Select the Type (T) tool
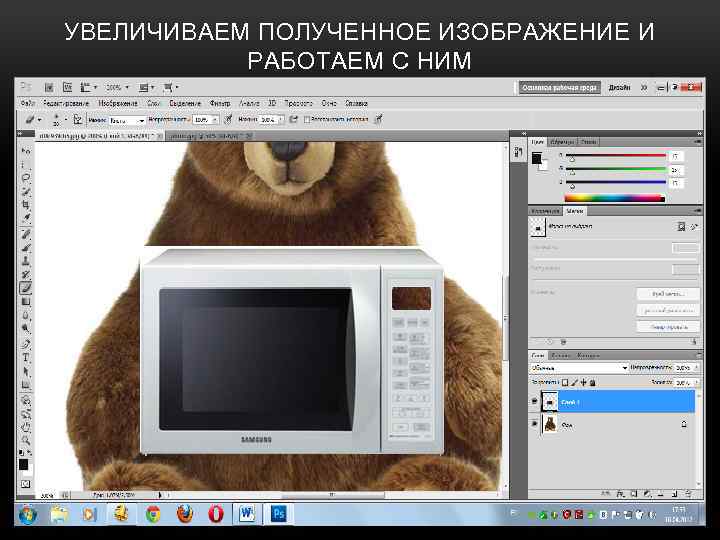The width and height of the screenshot is (720, 540). click(x=26, y=358)
